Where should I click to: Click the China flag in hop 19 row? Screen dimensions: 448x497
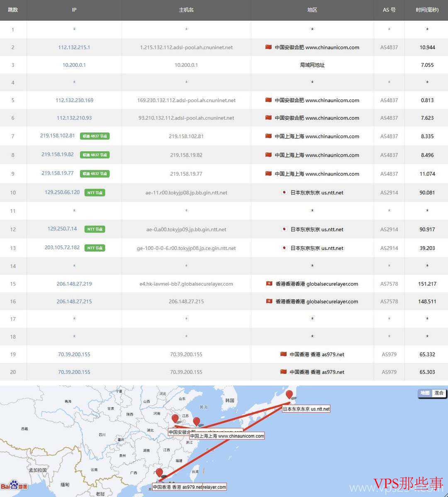click(283, 354)
